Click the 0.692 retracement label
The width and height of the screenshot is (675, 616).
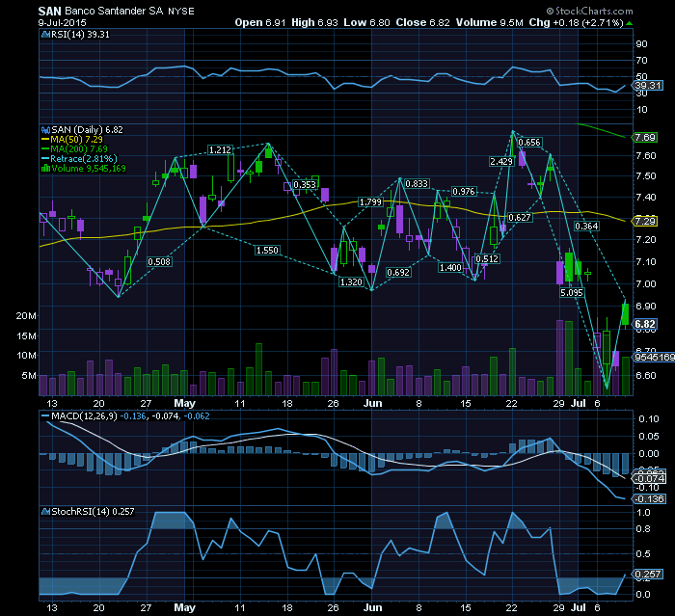[x=398, y=273]
